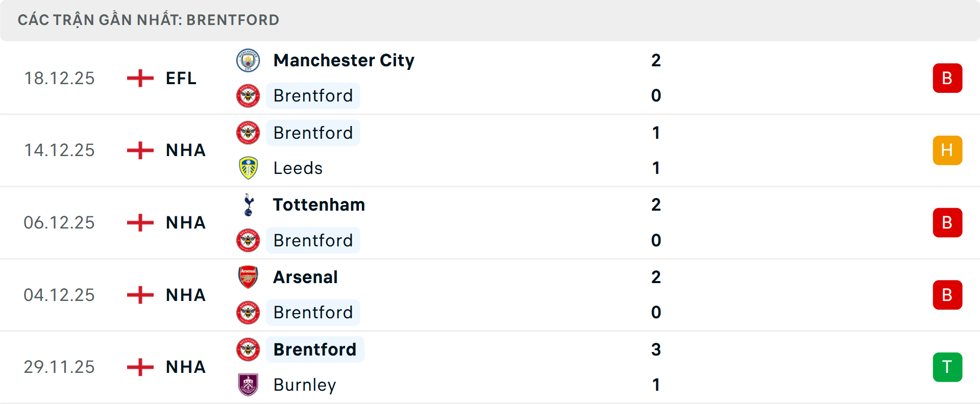Expand the Arsenal match details
The width and height of the screenshot is (980, 404).
tap(490, 295)
